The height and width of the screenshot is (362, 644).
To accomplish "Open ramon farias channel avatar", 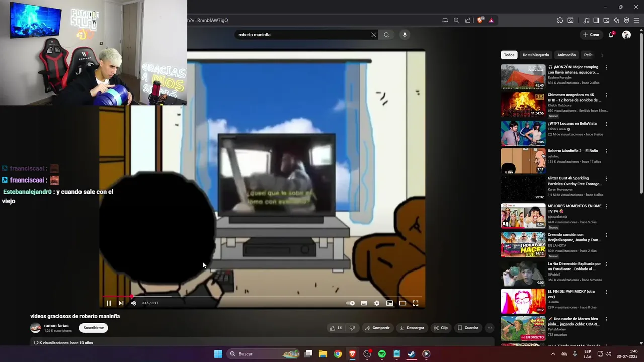I will 36,328.
